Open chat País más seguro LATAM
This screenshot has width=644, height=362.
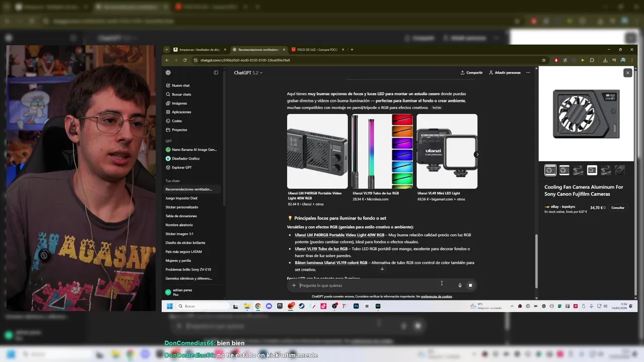184,251
